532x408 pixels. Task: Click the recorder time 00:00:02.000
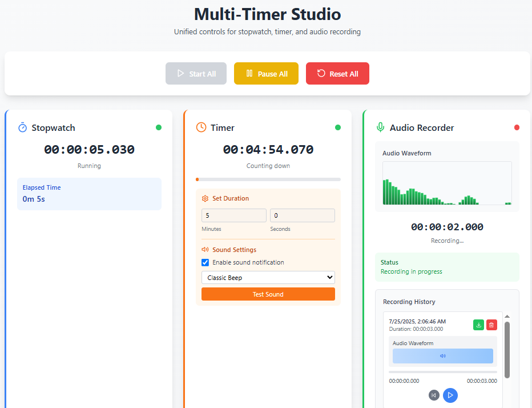447,227
